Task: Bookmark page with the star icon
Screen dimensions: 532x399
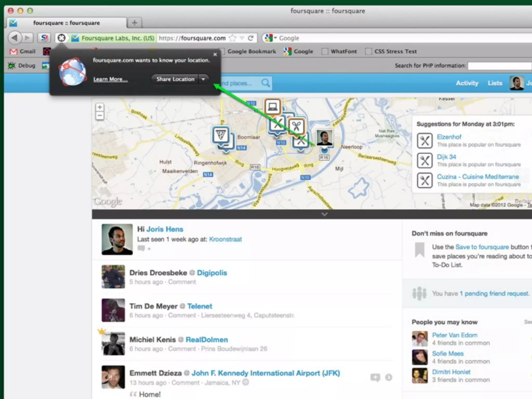Action: coord(233,38)
